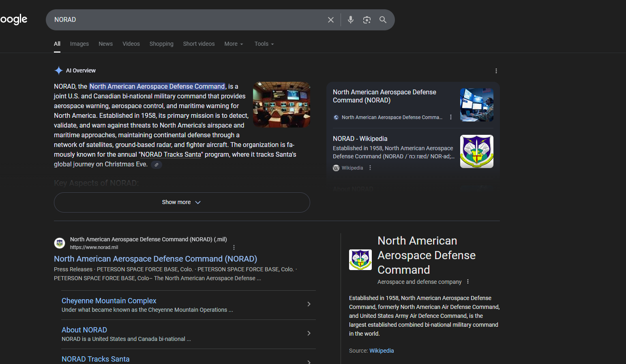Open three-dot menu next to Wikipedia source
Screen dimensions: 626x364
pos(370,168)
